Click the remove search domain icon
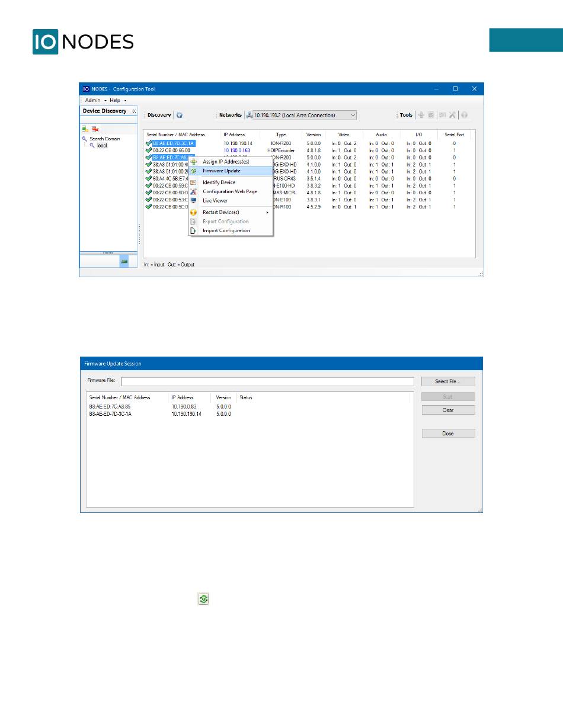 [x=95, y=129]
